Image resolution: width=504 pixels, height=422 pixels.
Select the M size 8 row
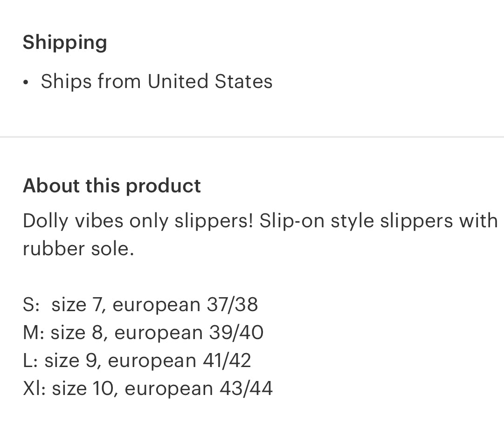(143, 333)
